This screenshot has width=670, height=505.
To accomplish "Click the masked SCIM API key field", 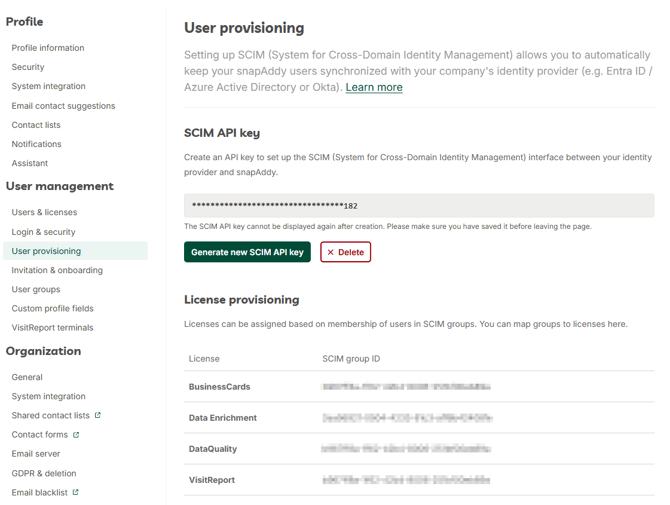I will tap(418, 206).
